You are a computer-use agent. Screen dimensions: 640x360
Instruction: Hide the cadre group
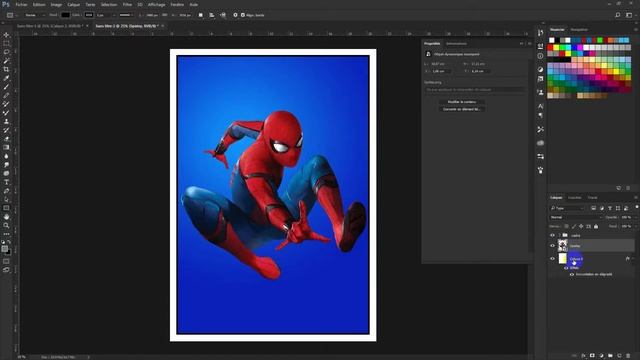tap(552, 235)
